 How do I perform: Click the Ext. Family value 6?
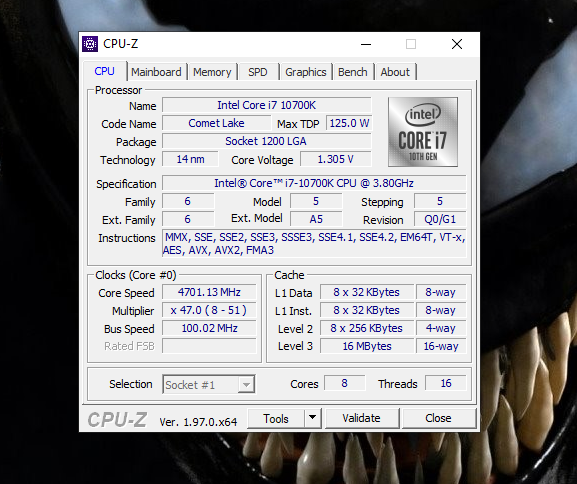click(x=188, y=219)
